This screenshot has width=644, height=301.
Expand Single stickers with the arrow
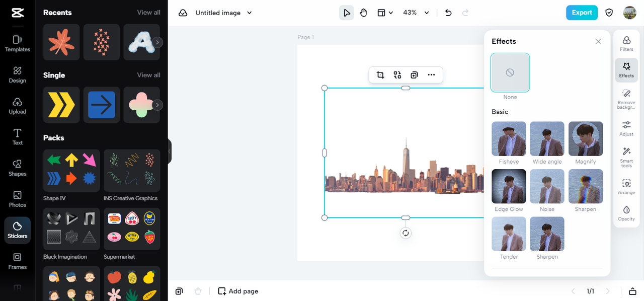(158, 105)
